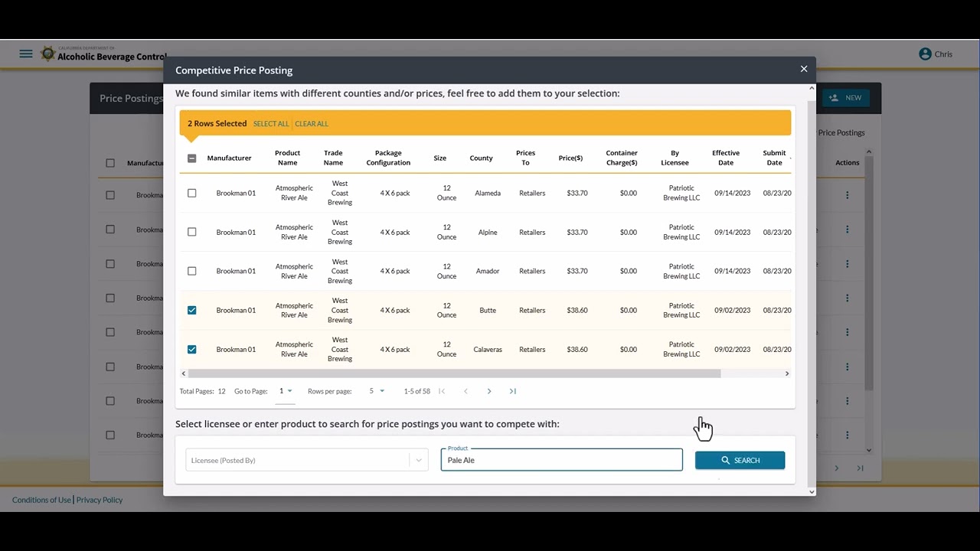Go to previous page of results

465,391
